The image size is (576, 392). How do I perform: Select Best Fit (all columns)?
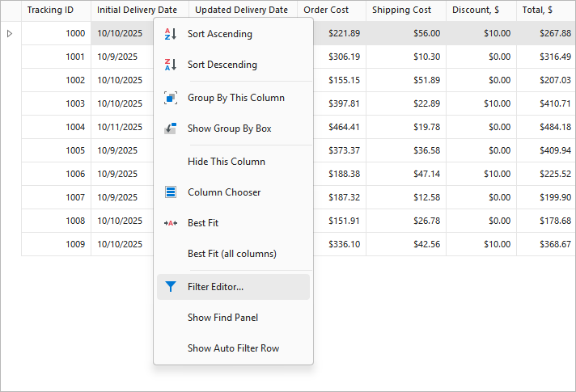pos(233,254)
